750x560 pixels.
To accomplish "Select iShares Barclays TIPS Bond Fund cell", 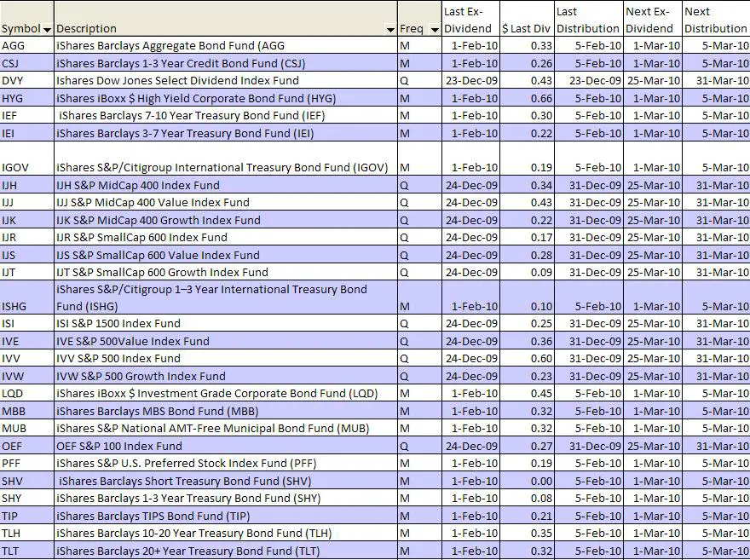I will pos(226,516).
